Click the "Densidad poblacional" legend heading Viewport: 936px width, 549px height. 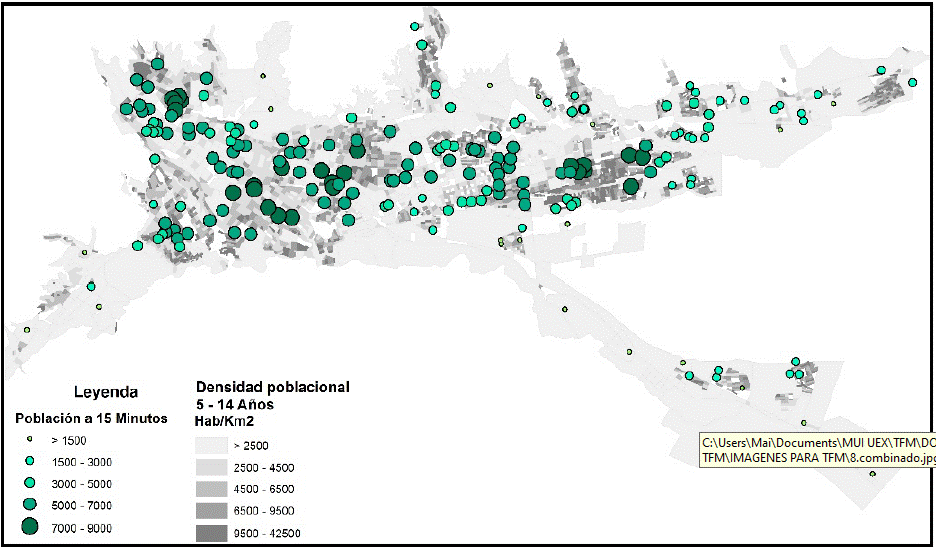click(x=273, y=386)
